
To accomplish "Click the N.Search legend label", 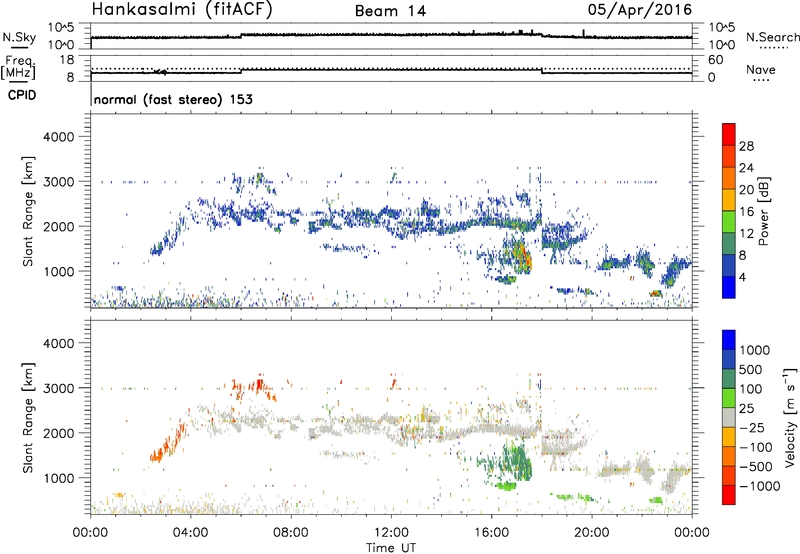I will click(772, 37).
